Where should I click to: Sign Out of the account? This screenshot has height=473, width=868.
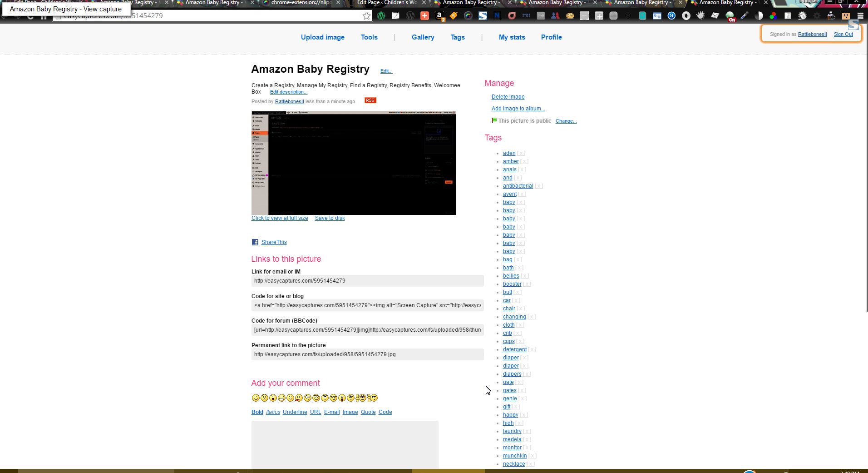pyautogui.click(x=843, y=35)
